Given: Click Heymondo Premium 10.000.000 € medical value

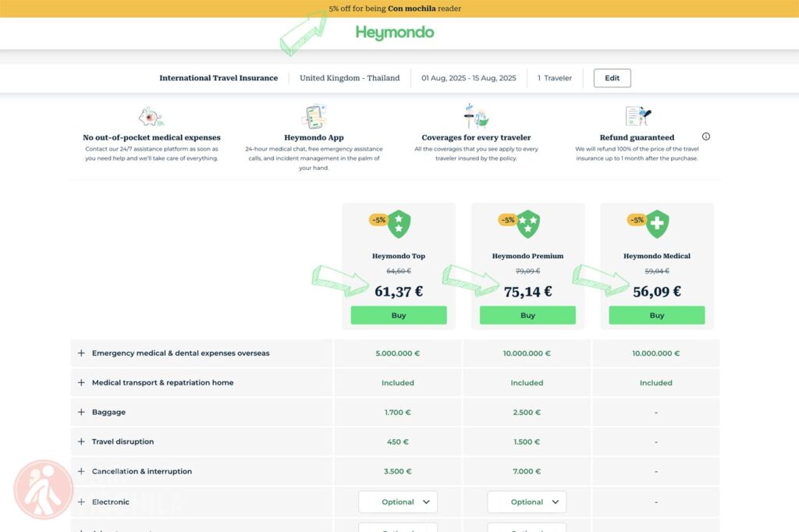Looking at the screenshot, I should pyautogui.click(x=527, y=353).
